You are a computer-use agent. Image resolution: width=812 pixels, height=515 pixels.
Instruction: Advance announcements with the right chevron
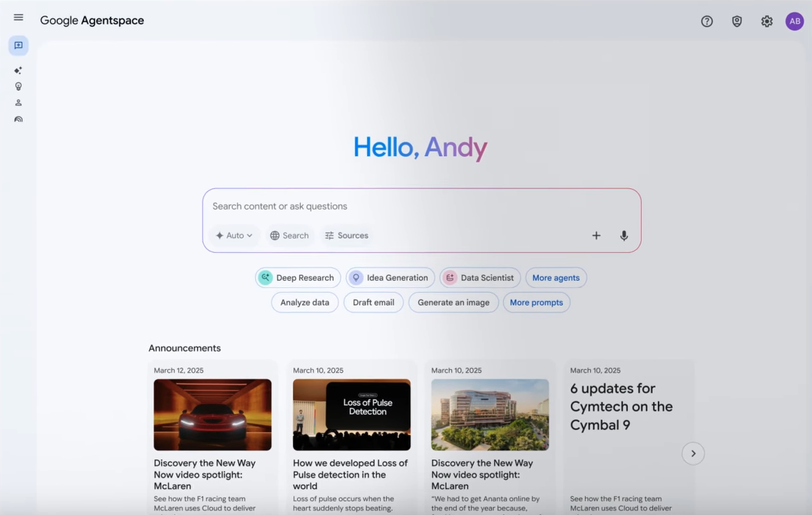coord(693,453)
